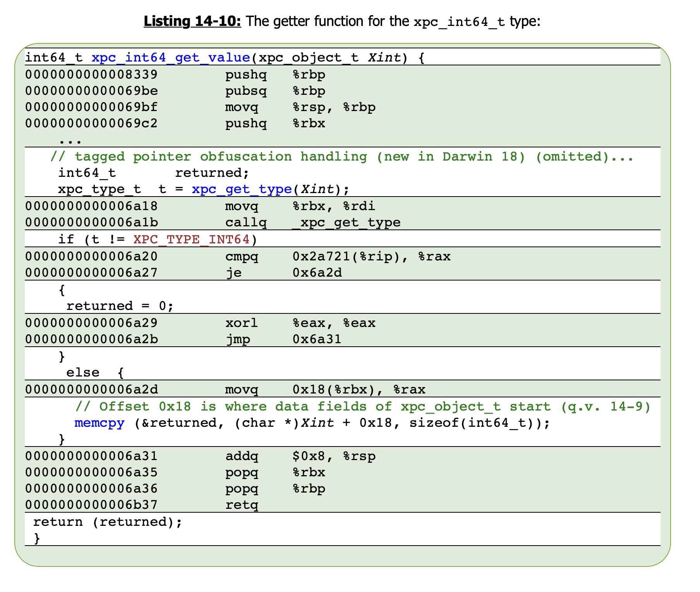Click 'jmp 0x6a31' instruction
Image resolution: width=700 pixels, height=592 pixels.
(284, 339)
